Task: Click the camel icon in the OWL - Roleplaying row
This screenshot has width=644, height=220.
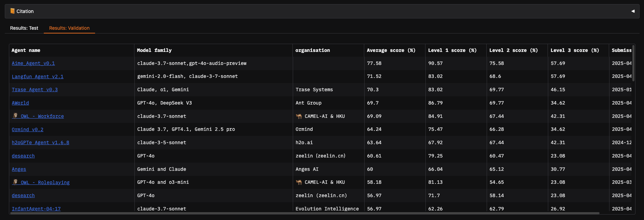Action: pos(299,182)
